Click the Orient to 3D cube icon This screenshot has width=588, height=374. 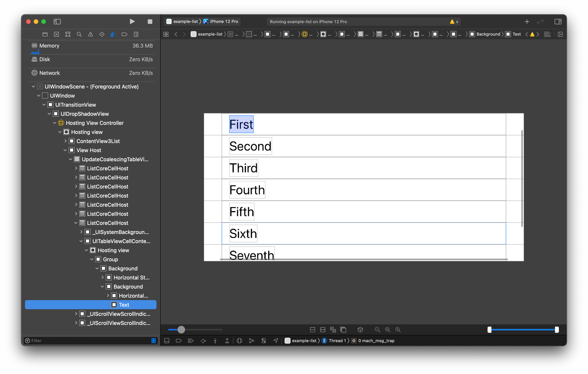tap(360, 329)
